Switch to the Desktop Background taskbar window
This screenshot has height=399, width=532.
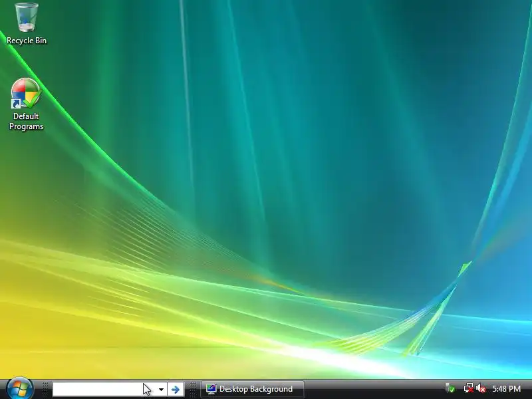(253, 389)
